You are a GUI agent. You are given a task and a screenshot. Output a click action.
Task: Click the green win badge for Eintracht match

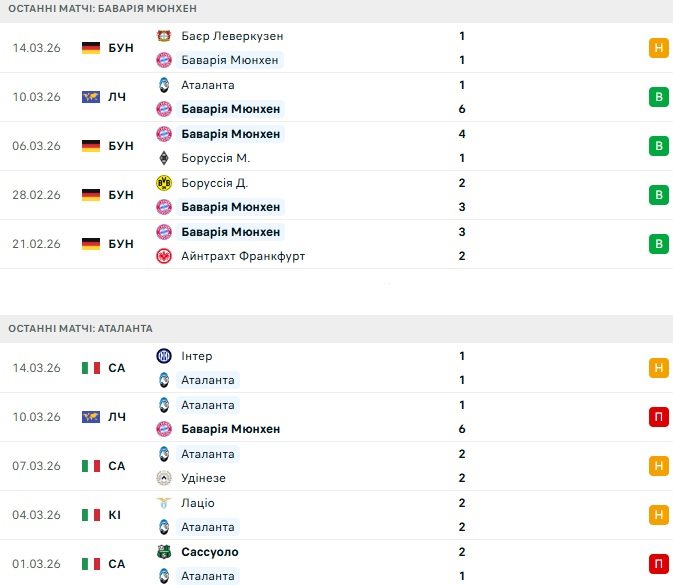[x=658, y=244]
